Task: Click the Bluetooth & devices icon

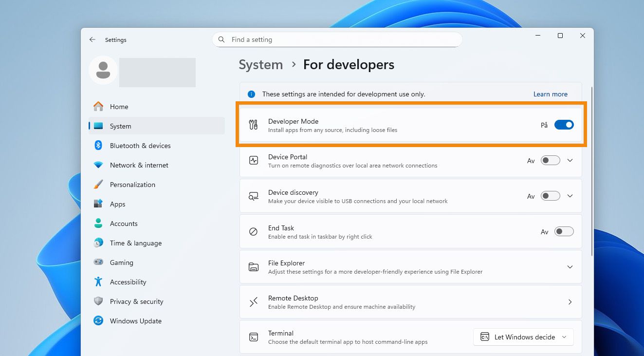Action: (98, 146)
